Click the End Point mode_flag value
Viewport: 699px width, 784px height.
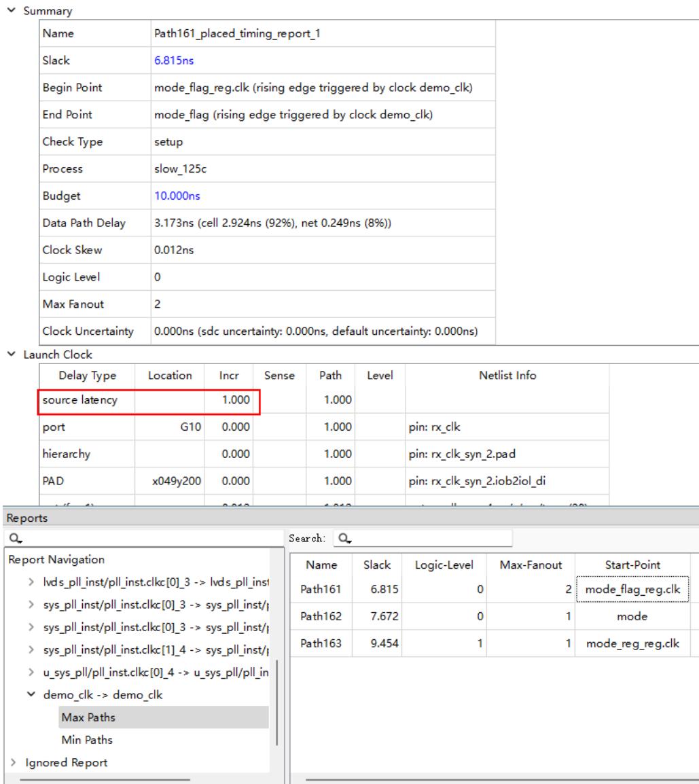[293, 115]
